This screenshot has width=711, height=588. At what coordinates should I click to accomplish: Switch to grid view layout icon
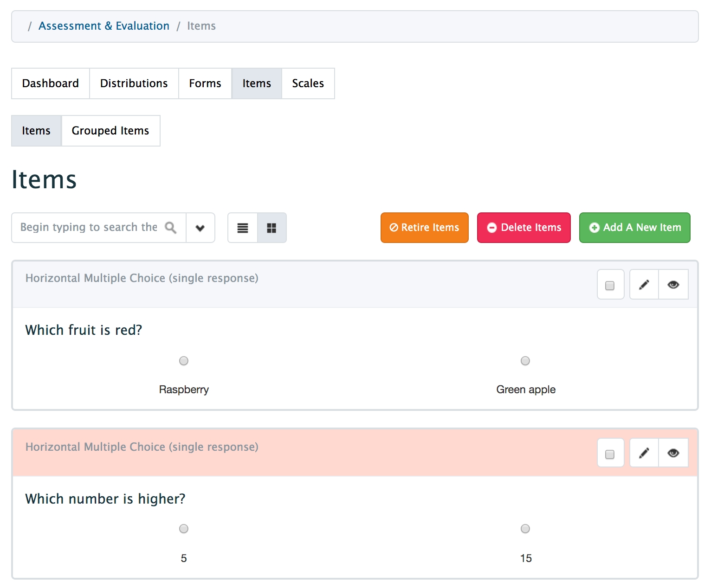[271, 228]
